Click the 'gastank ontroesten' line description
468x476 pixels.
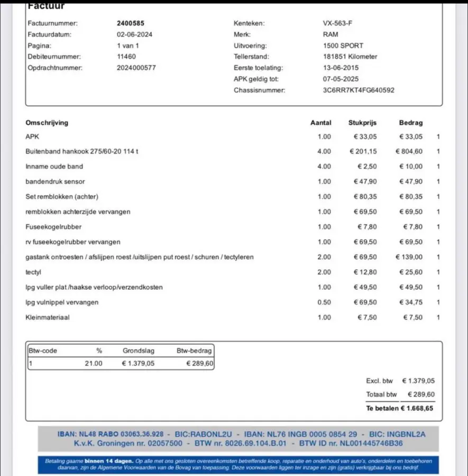tap(139, 257)
